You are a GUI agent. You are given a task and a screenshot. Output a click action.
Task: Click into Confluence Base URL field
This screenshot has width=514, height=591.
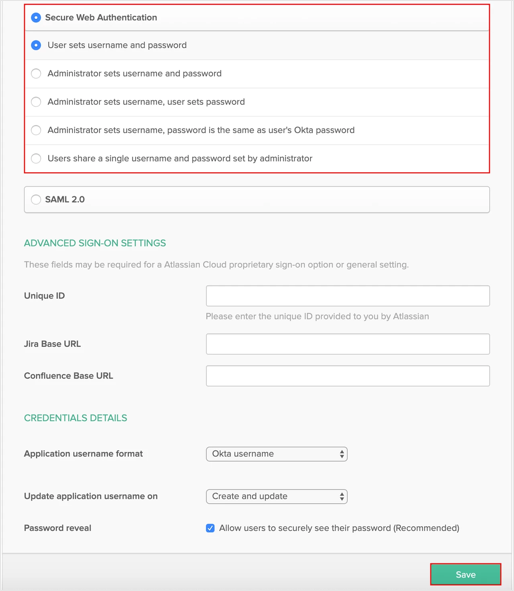[347, 376]
